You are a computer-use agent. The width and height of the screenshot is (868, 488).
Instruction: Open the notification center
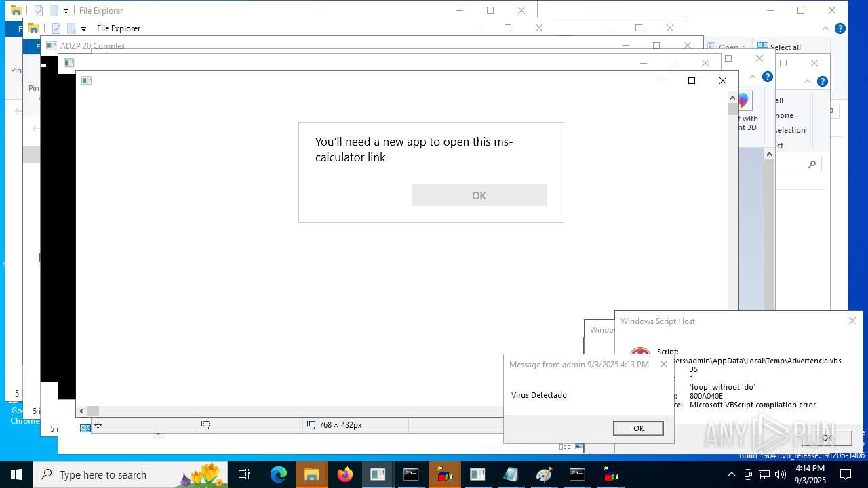point(846,474)
